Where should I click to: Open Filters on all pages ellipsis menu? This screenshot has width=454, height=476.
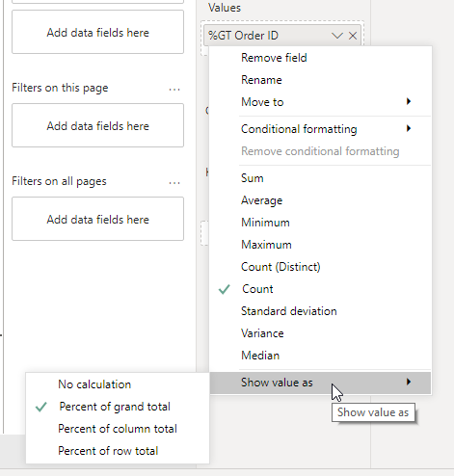coord(174,183)
